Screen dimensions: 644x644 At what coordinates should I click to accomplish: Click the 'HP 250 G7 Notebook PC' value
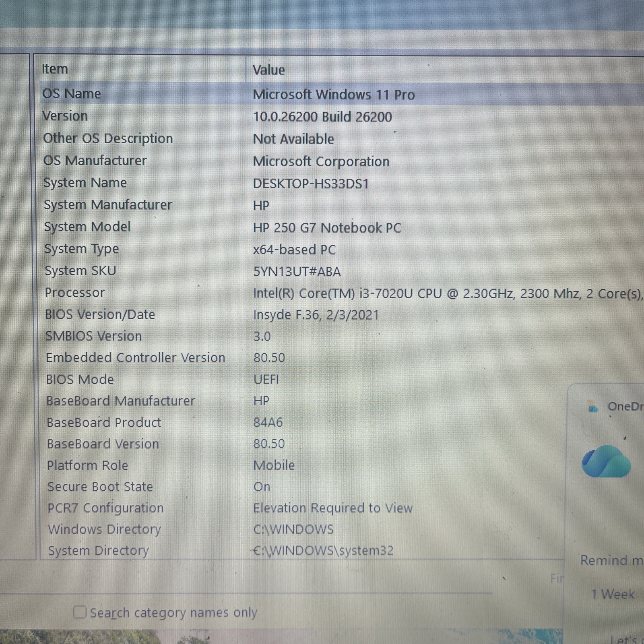(327, 228)
